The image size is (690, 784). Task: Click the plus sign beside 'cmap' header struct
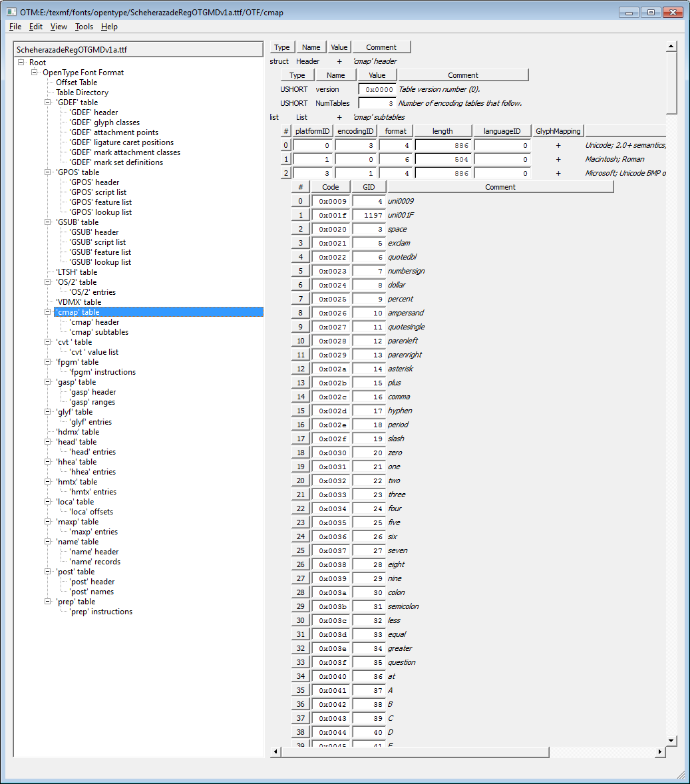(339, 61)
